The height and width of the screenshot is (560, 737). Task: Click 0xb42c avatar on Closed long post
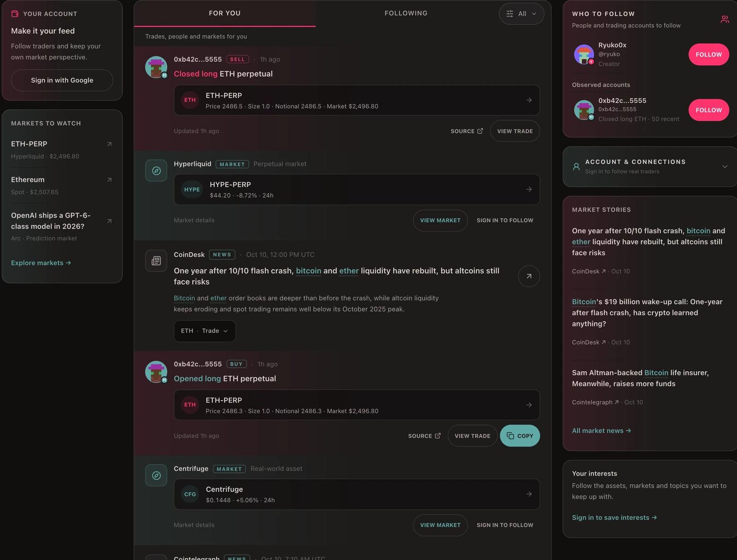(156, 67)
